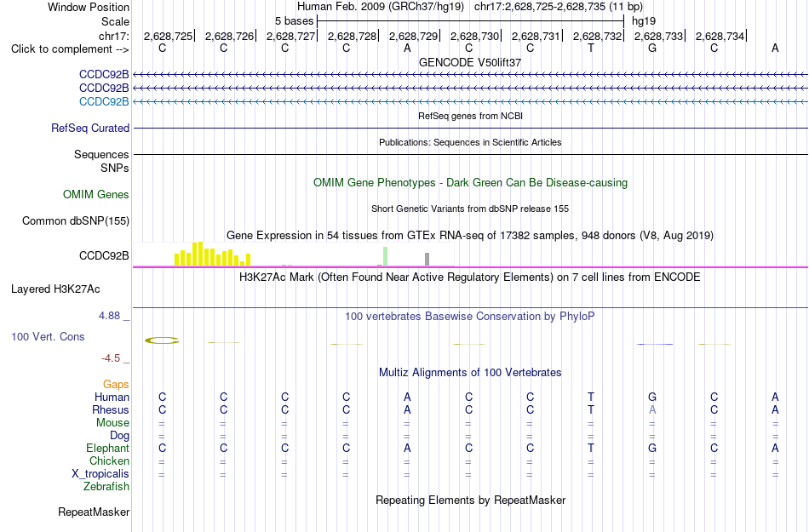Click the 'RefSeq genes from NCBI' title
Viewport: 809px width, 532px height.
[470, 116]
